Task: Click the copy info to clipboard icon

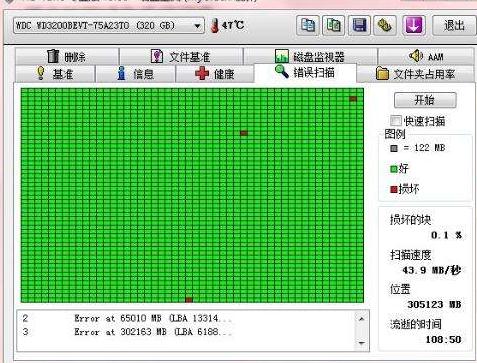Action: point(308,25)
